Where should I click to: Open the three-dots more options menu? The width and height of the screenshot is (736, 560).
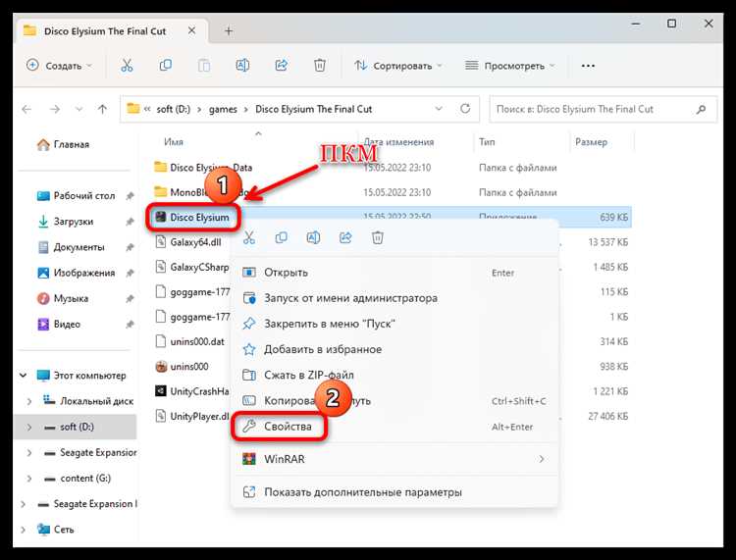point(588,66)
